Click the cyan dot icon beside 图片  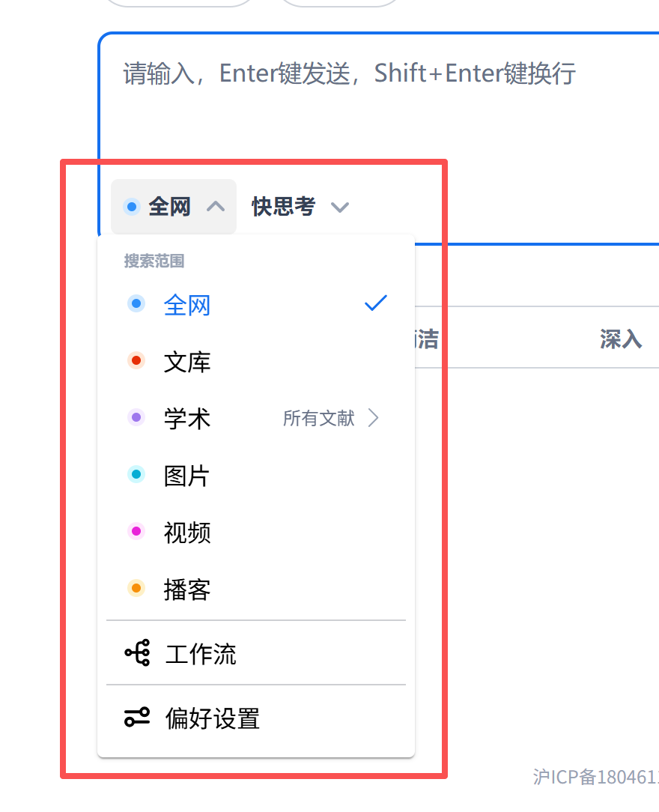[x=136, y=473]
